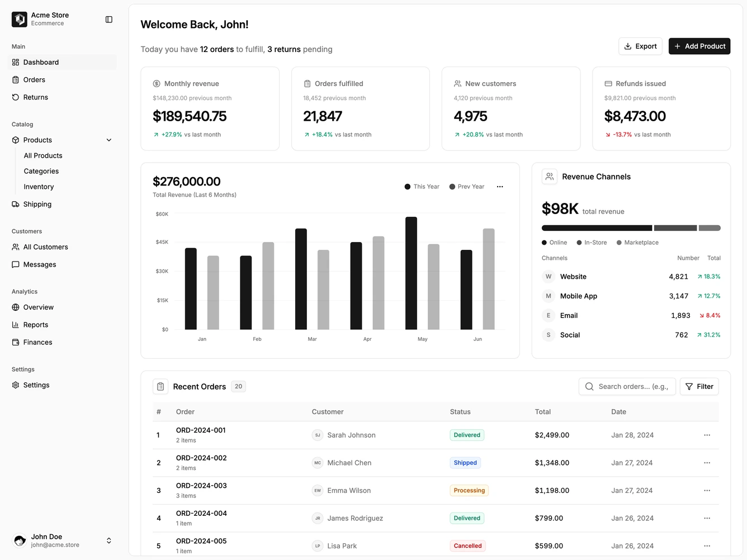Open All Customers in the sidebar
Viewport: 747px width, 560px height.
tap(62, 247)
